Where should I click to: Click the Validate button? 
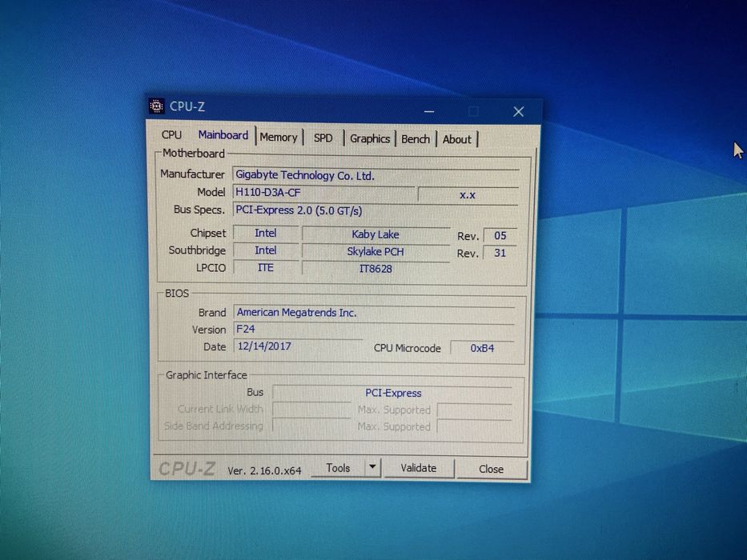(418, 468)
